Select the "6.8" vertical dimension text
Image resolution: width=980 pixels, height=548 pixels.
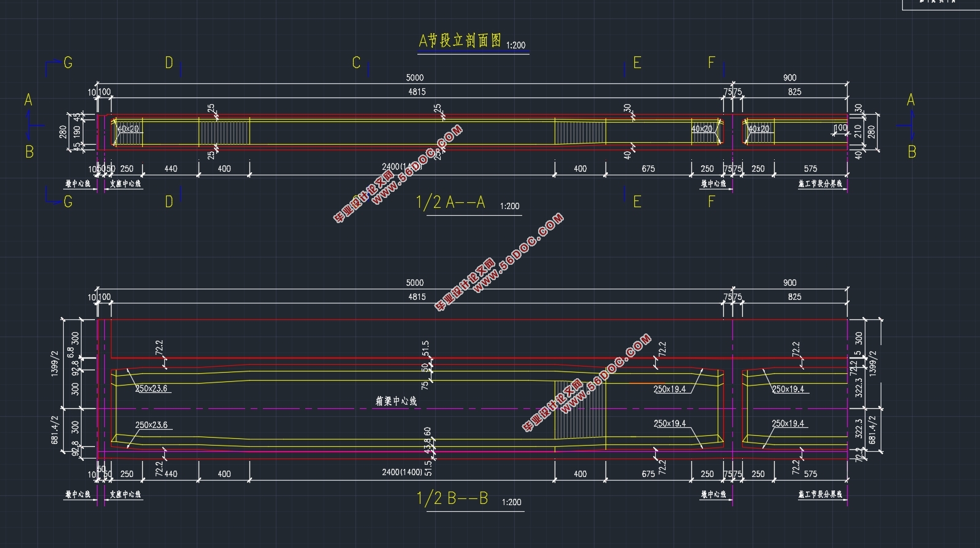coord(70,352)
